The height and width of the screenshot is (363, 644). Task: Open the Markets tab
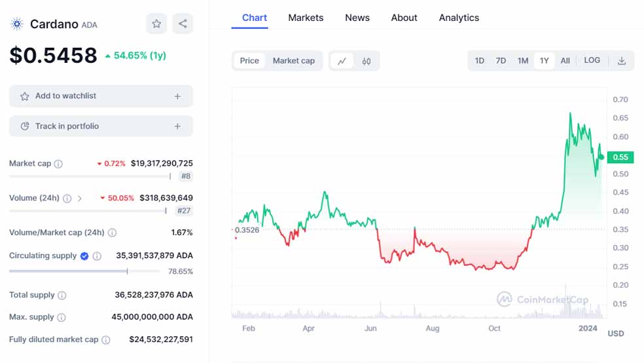click(x=306, y=18)
